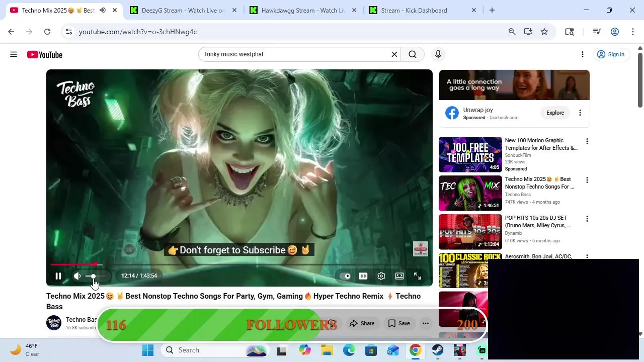Toggle closed captions (CC) button
The width and height of the screenshot is (644, 362).
coord(363,276)
